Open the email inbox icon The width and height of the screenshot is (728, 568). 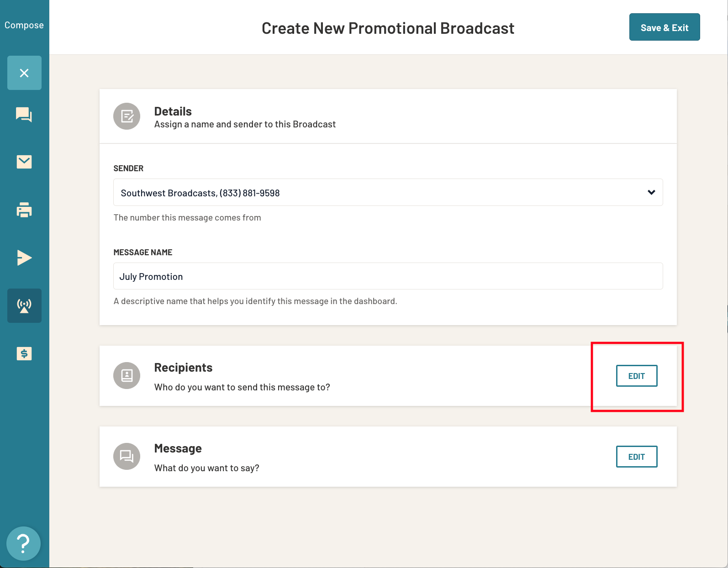24,162
